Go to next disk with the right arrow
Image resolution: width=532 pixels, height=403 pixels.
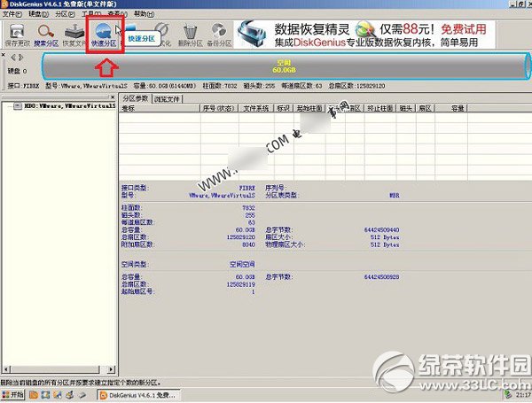click(20, 58)
